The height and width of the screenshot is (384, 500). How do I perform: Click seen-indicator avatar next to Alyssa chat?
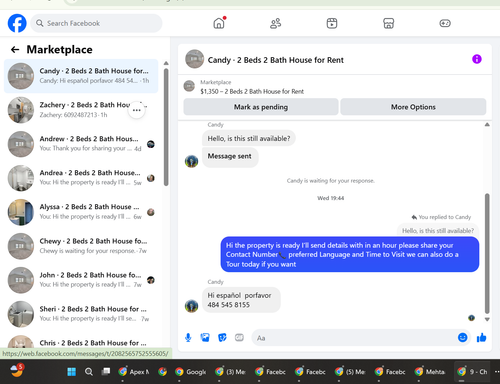pos(151,212)
